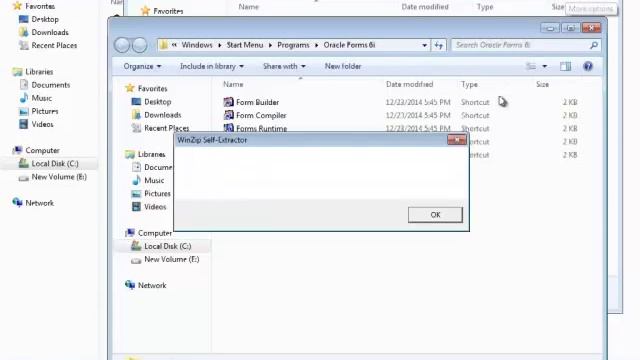Click Windows breadcrumb in address bar
This screenshot has width=640, height=360.
point(197,45)
